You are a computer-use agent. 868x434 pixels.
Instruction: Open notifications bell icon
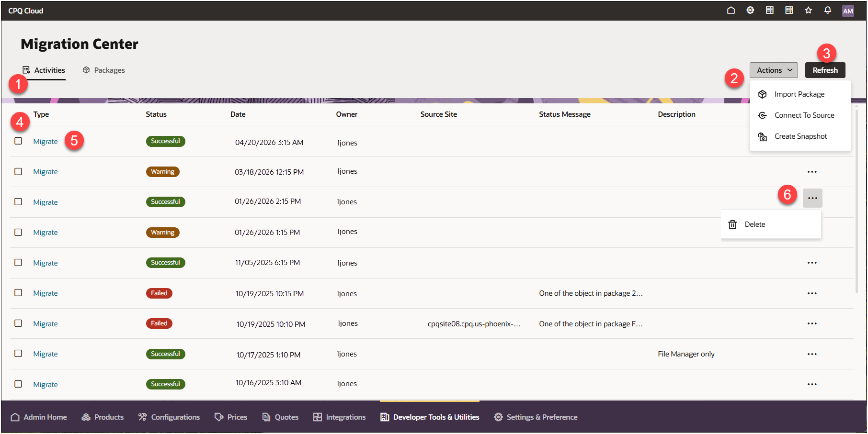[827, 10]
